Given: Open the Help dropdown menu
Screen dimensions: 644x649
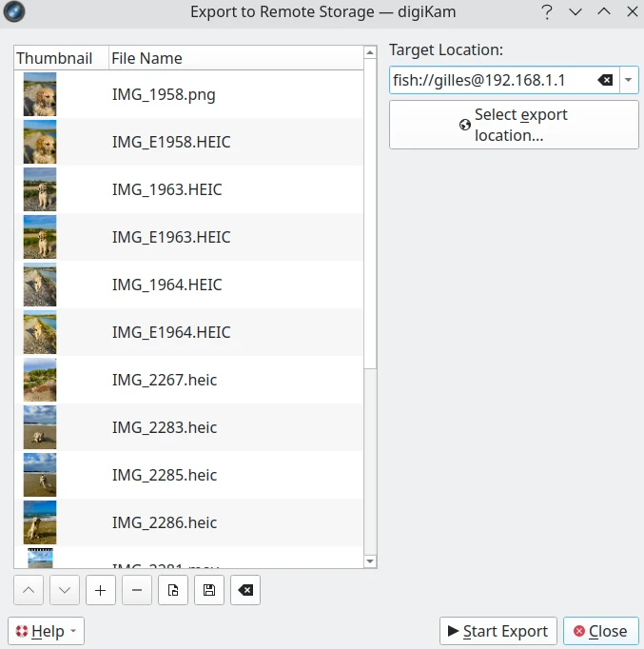Looking at the screenshot, I should 46,631.
